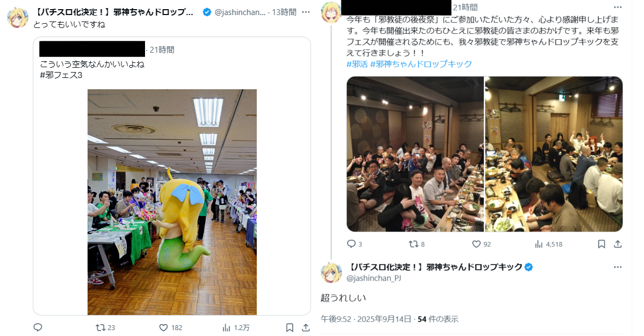Open more options on top-right quoted tweet
644x336 pixels.
[618, 8]
